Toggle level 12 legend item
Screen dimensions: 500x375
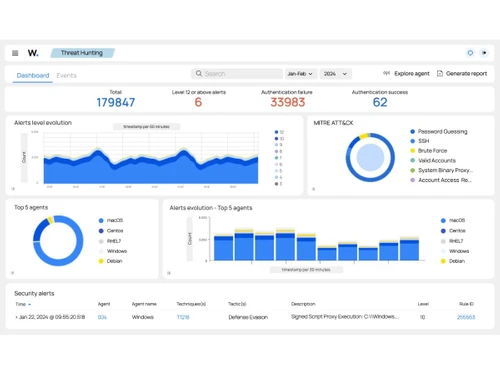coord(279,132)
